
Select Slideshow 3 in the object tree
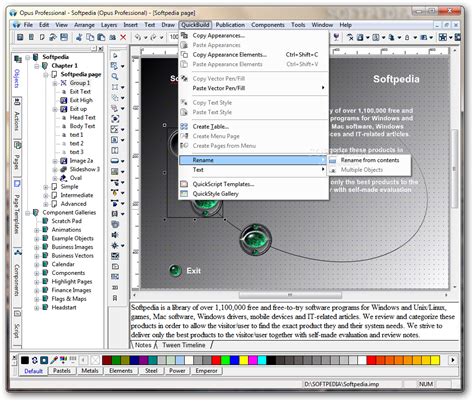point(85,169)
